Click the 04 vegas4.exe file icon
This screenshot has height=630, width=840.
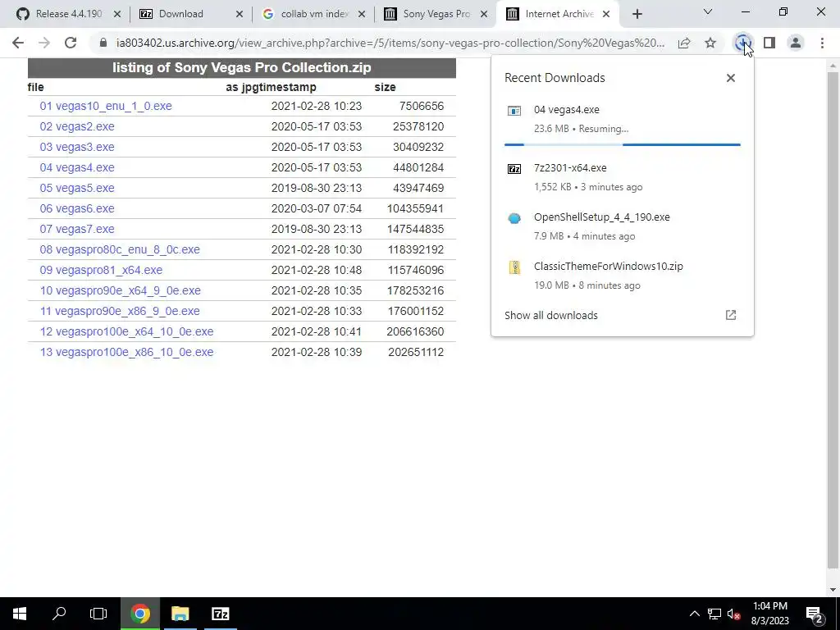(x=514, y=111)
